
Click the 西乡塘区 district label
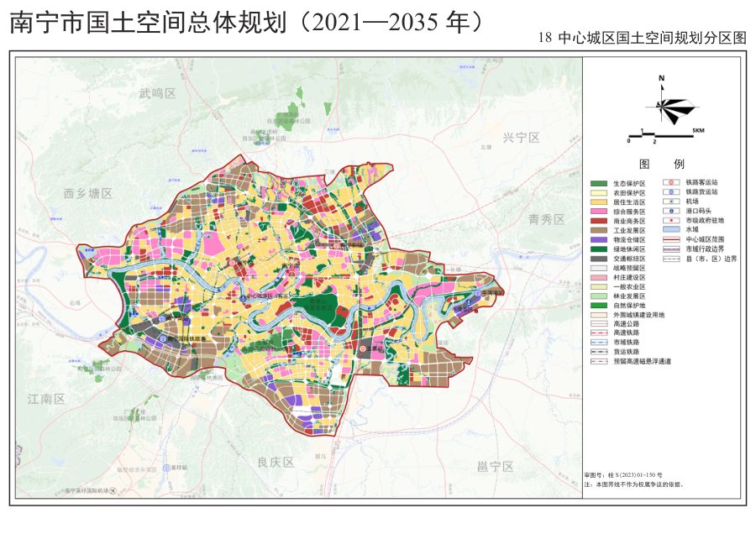[x=87, y=194]
